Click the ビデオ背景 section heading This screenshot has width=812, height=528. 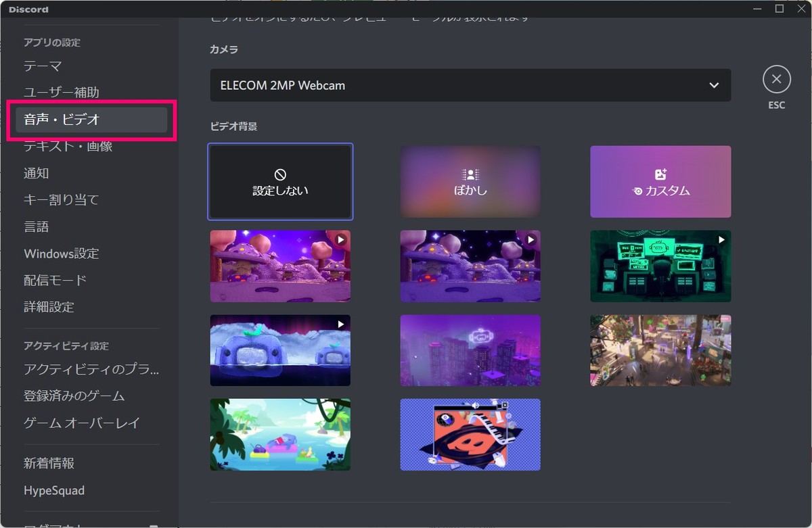(233, 126)
